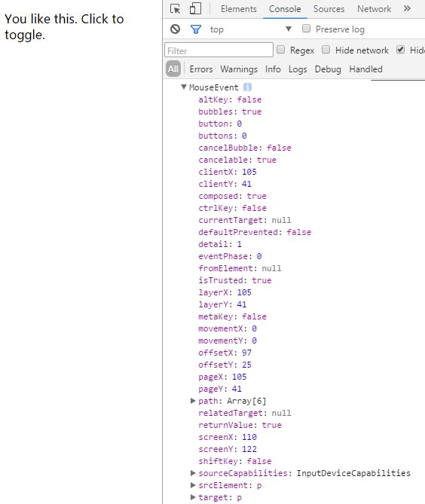This screenshot has height=504, width=425.
Task: Enable the Regex checkbox
Action: (x=280, y=50)
